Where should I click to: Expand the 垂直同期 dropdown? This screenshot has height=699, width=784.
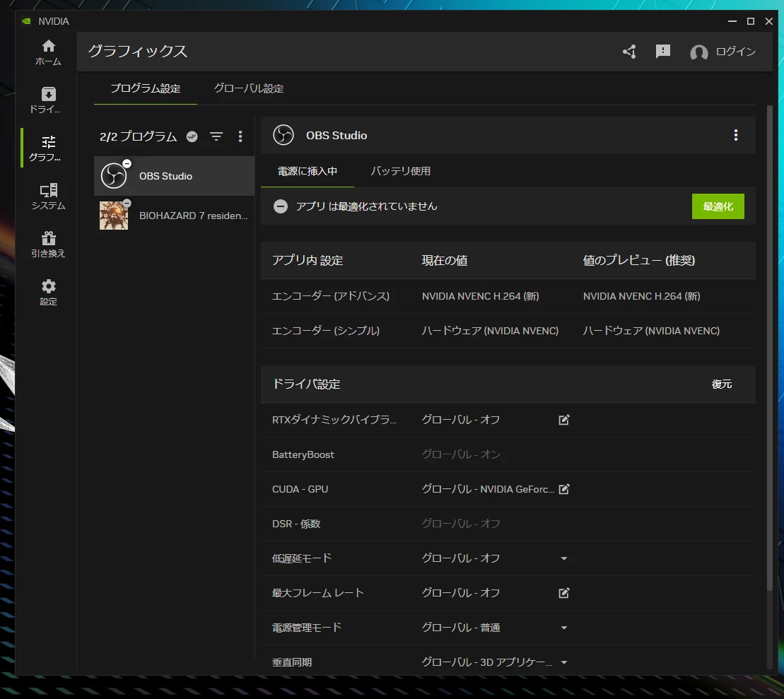(x=564, y=662)
